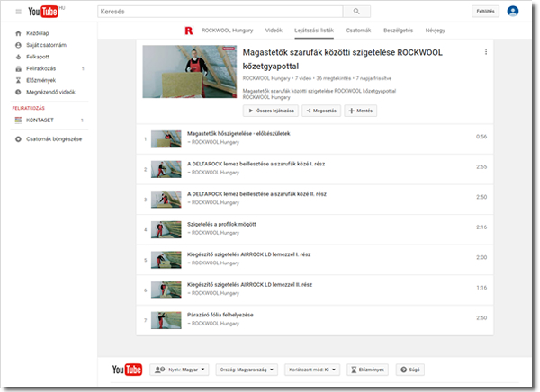Open 'Szigetelés a profilok mögött' title
Screen dimensions: 540x392
coord(221,225)
